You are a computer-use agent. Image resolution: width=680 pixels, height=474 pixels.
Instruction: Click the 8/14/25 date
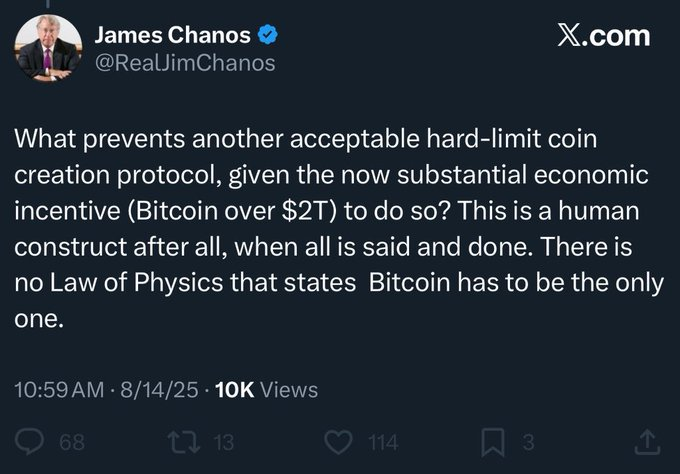pyautogui.click(x=159, y=389)
